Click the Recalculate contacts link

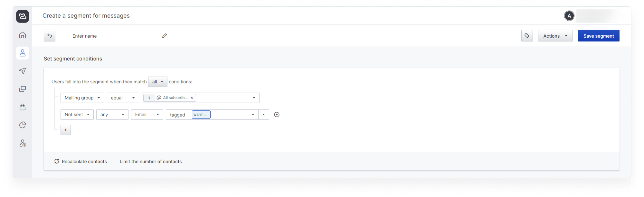[x=84, y=162]
